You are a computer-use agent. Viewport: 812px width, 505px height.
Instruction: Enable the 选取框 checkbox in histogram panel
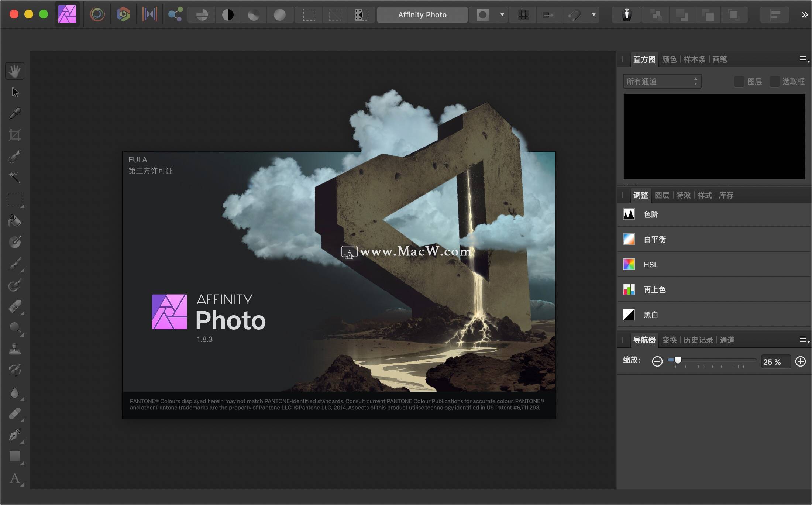775,81
